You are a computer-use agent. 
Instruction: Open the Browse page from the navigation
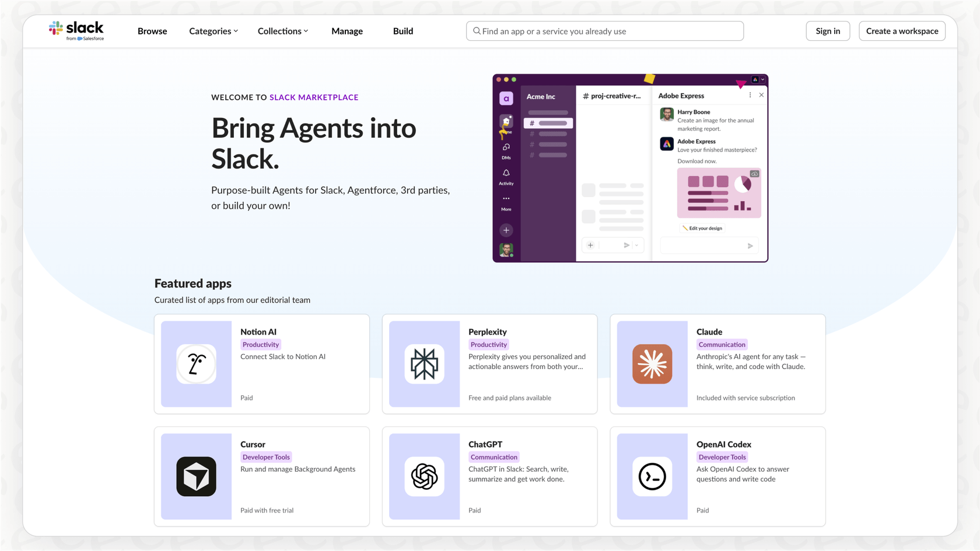pos(152,31)
